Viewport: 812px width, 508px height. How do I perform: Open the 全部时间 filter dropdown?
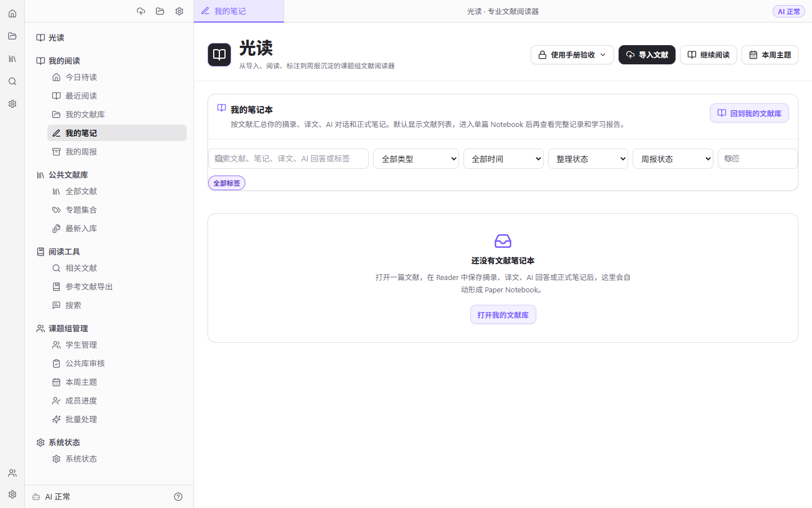[x=504, y=159]
